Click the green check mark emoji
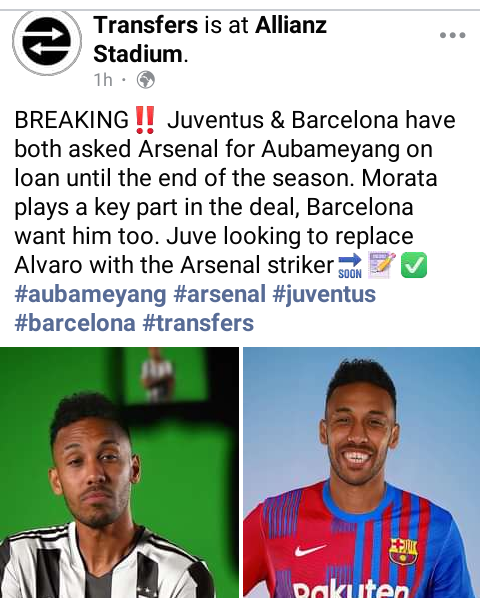This screenshot has height=598, width=480. (x=414, y=265)
